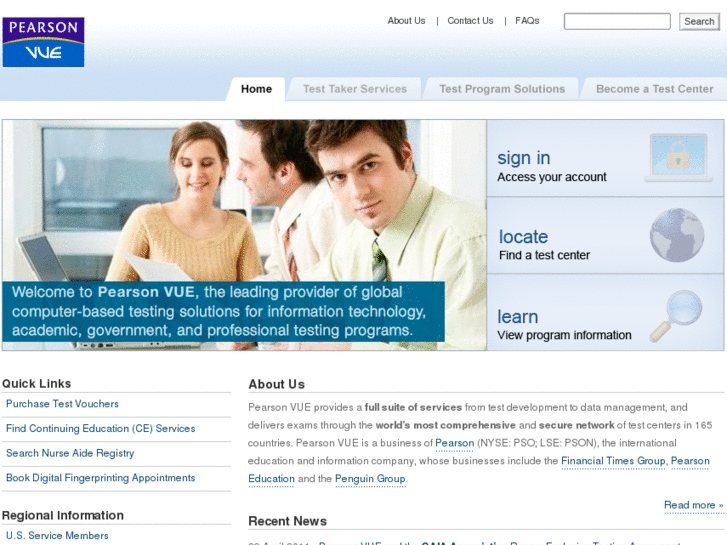Click the Quick Links heading
This screenshot has width=727, height=545.
(x=37, y=384)
